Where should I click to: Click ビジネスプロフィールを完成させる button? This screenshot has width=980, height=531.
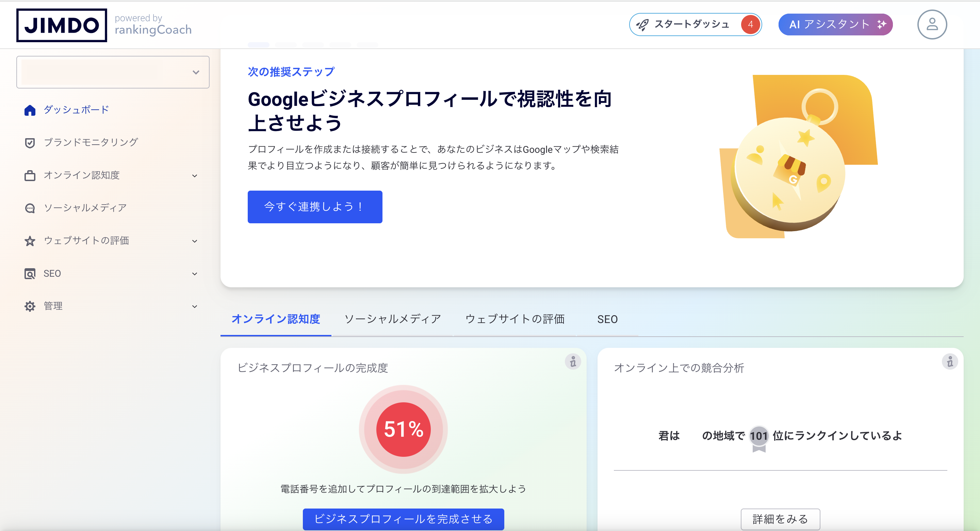click(403, 519)
